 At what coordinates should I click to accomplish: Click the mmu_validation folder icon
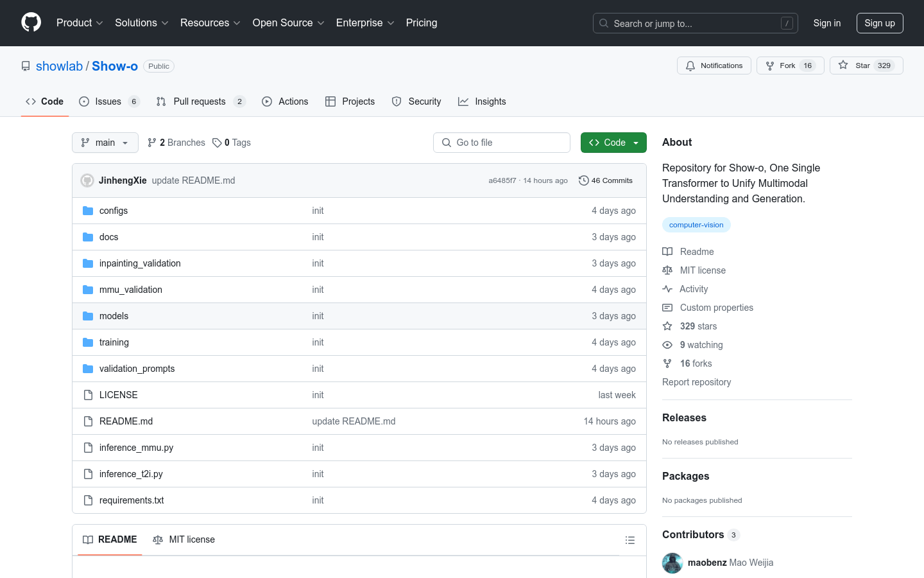[88, 290]
